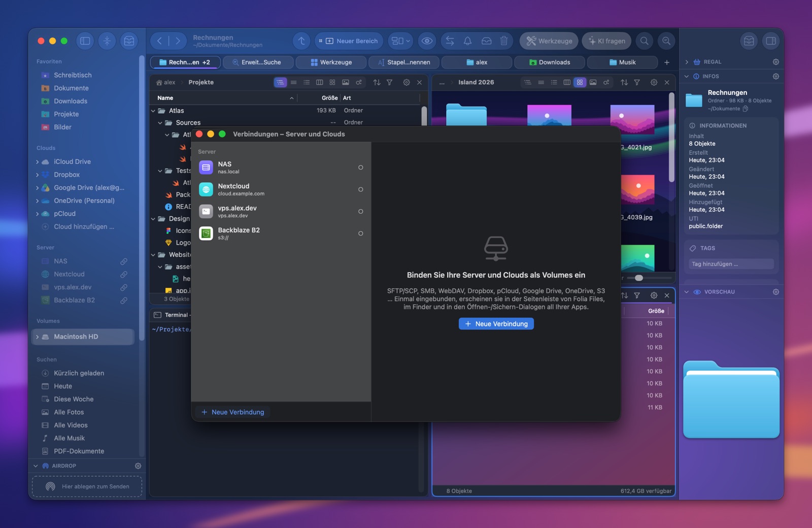The image size is (812, 528).
Task: Toggle the Quick Look eye icon
Action: click(427, 41)
